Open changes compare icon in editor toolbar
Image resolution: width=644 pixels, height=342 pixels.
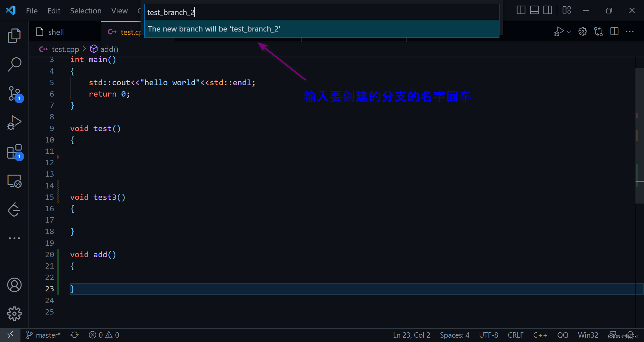tap(598, 32)
